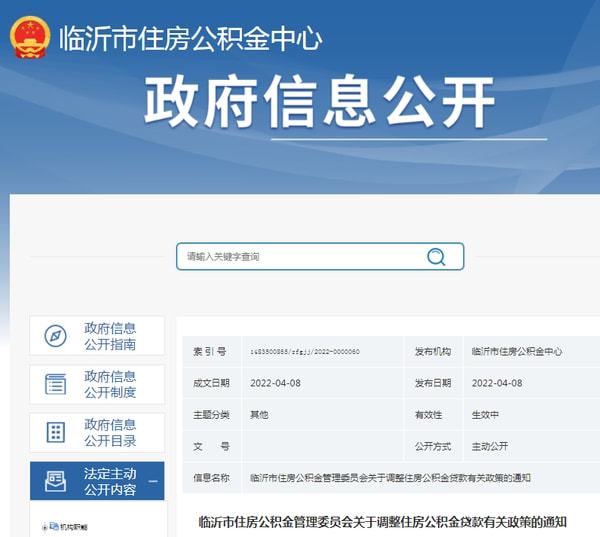The image size is (600, 537).
Task: Open 政府信息公开制度 menu item
Action: click(97, 384)
